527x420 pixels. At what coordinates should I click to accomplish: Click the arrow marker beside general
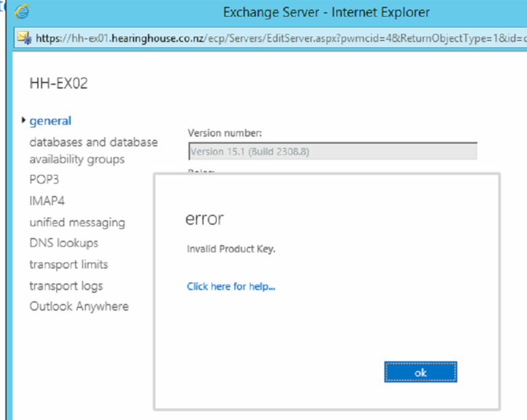[x=23, y=120]
